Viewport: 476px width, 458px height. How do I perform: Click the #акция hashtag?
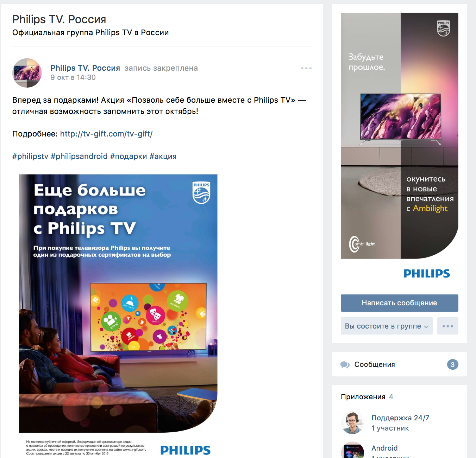pos(163,156)
